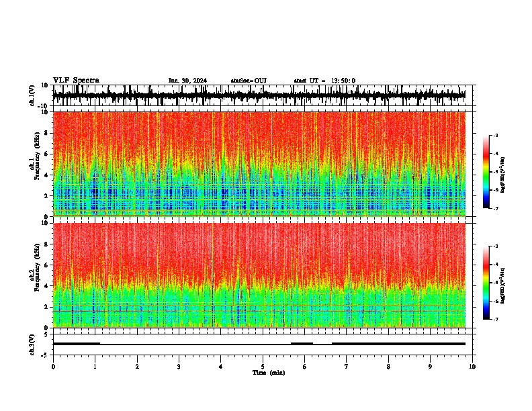
Task: Click time axis tick label 2
Action: point(137,367)
